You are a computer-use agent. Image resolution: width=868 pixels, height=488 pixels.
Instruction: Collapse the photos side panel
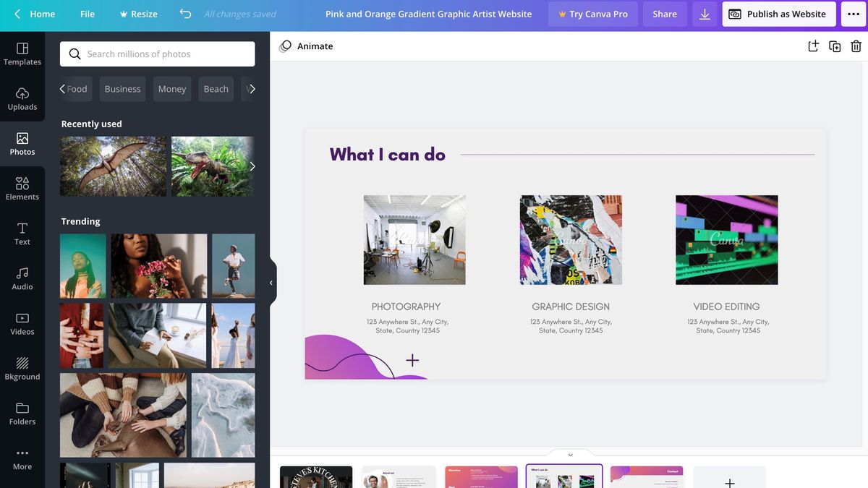point(271,282)
